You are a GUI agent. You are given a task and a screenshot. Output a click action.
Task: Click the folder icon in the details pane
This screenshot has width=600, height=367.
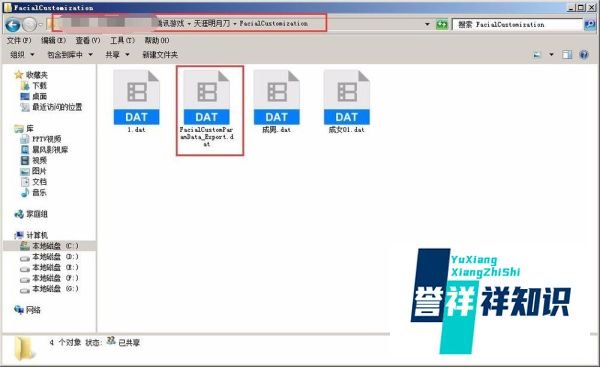pos(24,348)
